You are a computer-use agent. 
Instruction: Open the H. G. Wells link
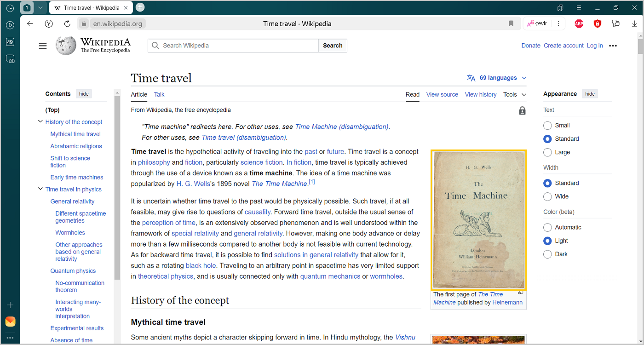(x=193, y=184)
